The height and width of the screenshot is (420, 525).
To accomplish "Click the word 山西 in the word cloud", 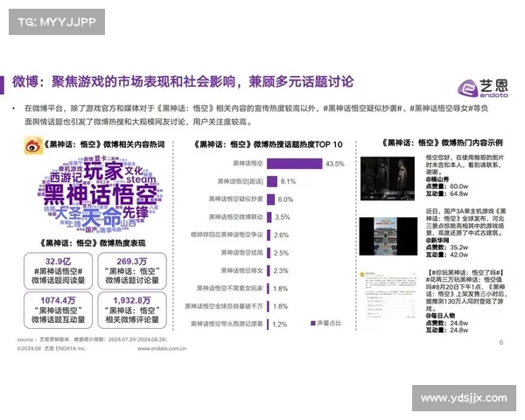I will tap(129, 223).
